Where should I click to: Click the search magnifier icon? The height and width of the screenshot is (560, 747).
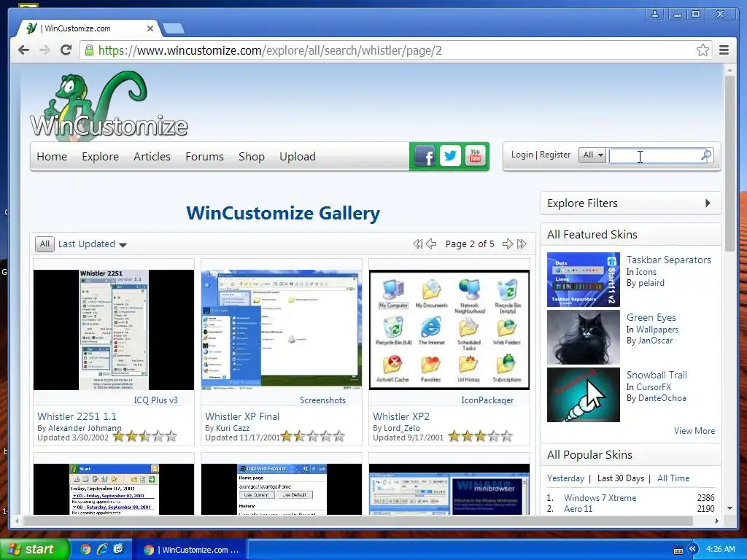(x=706, y=155)
